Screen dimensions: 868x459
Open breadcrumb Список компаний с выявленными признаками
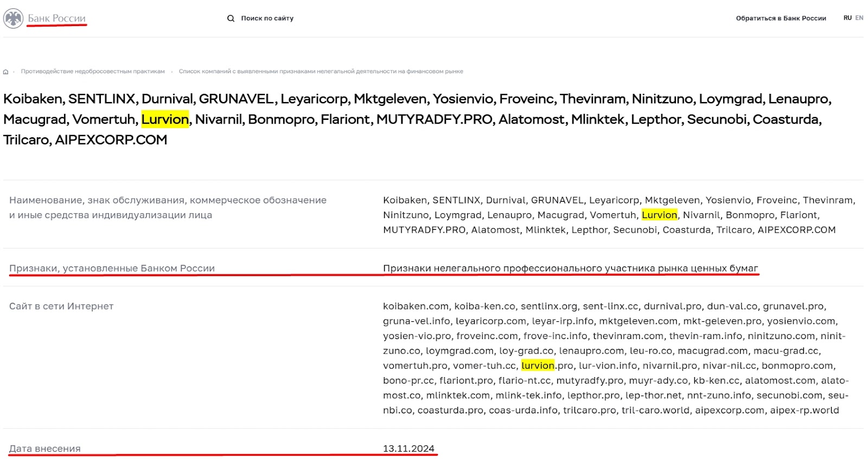click(321, 72)
